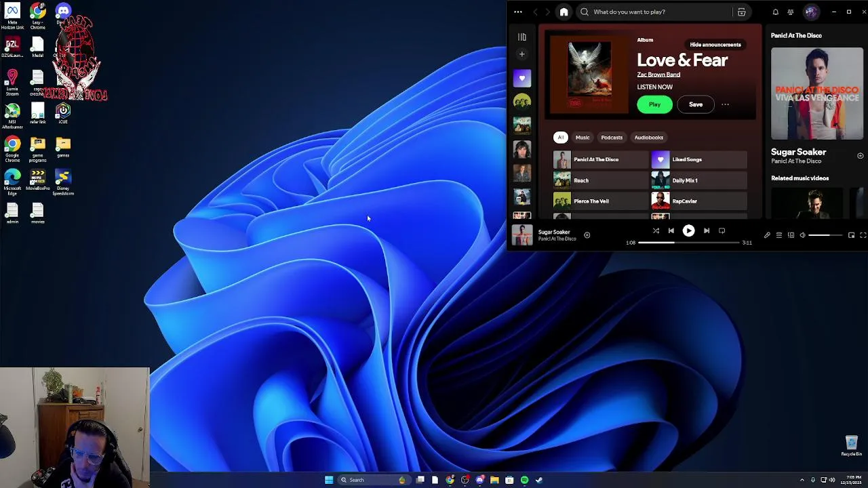Go forward in Spotify navigation
Viewport: 868px width, 488px height.
[x=548, y=12]
